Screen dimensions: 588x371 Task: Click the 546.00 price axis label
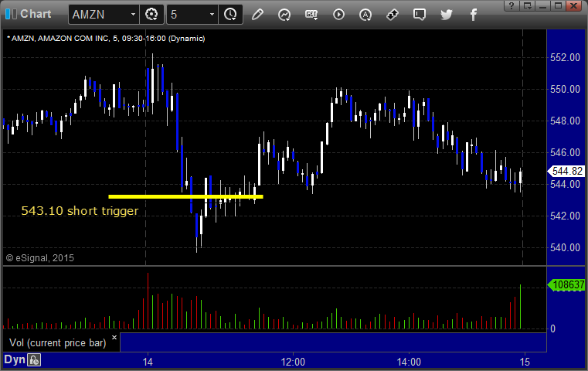point(565,152)
